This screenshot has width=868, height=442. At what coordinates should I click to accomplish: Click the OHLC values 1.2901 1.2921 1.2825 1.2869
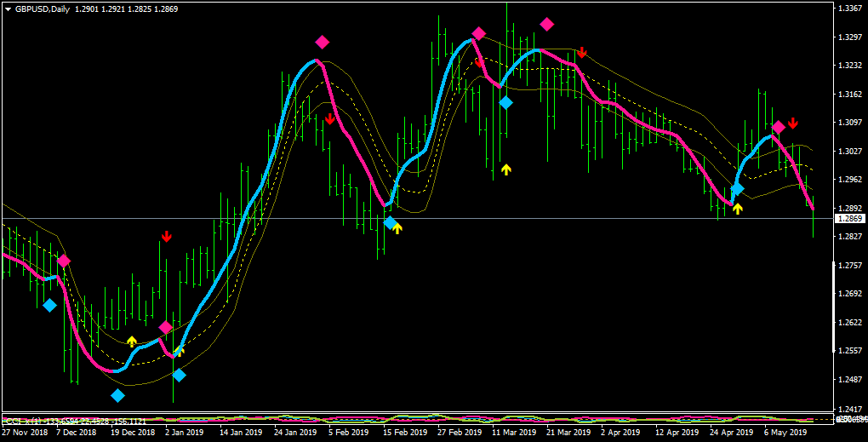(x=126, y=9)
